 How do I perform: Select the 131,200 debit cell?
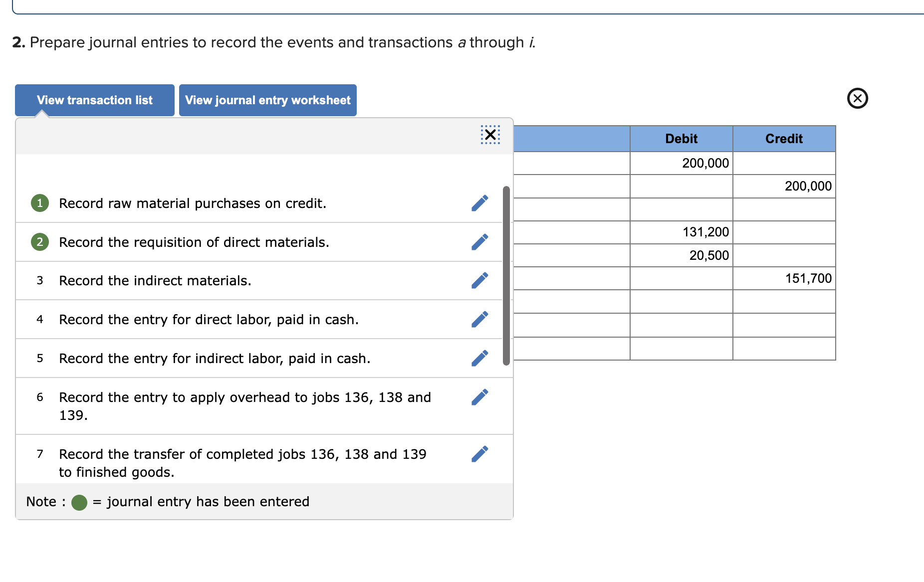[x=681, y=232]
